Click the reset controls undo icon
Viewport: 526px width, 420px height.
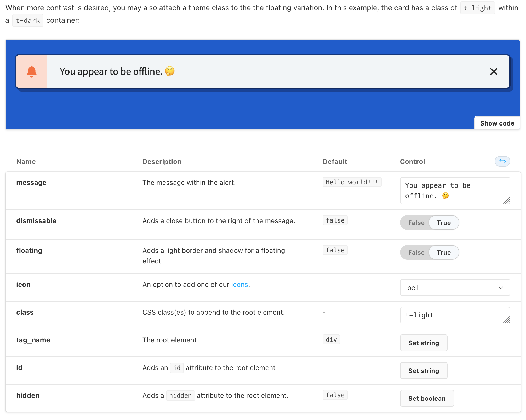click(x=502, y=161)
